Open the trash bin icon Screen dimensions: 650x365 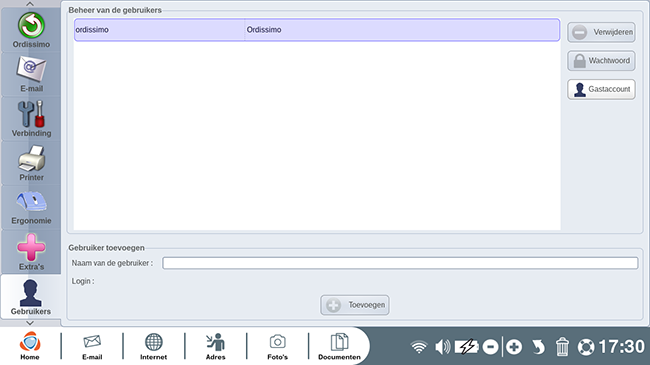(x=562, y=346)
